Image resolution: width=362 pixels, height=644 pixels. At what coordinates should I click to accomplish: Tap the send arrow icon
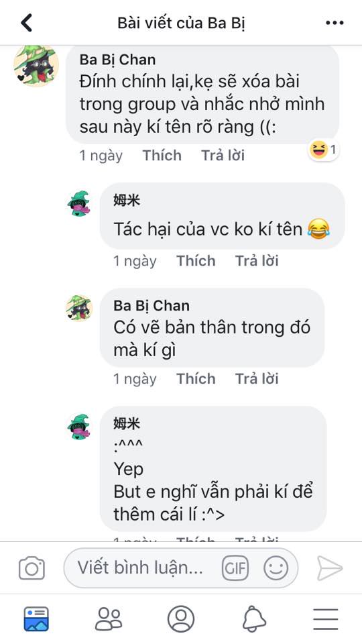click(x=330, y=568)
